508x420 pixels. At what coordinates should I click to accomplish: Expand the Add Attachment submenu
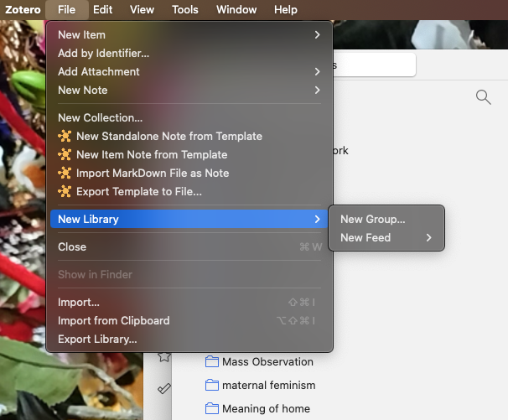pos(189,71)
